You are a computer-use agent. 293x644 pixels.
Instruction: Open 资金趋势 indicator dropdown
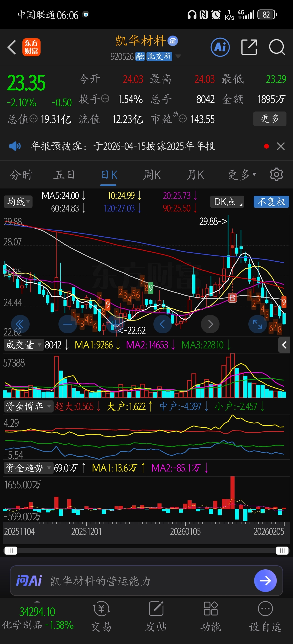click(x=28, y=468)
